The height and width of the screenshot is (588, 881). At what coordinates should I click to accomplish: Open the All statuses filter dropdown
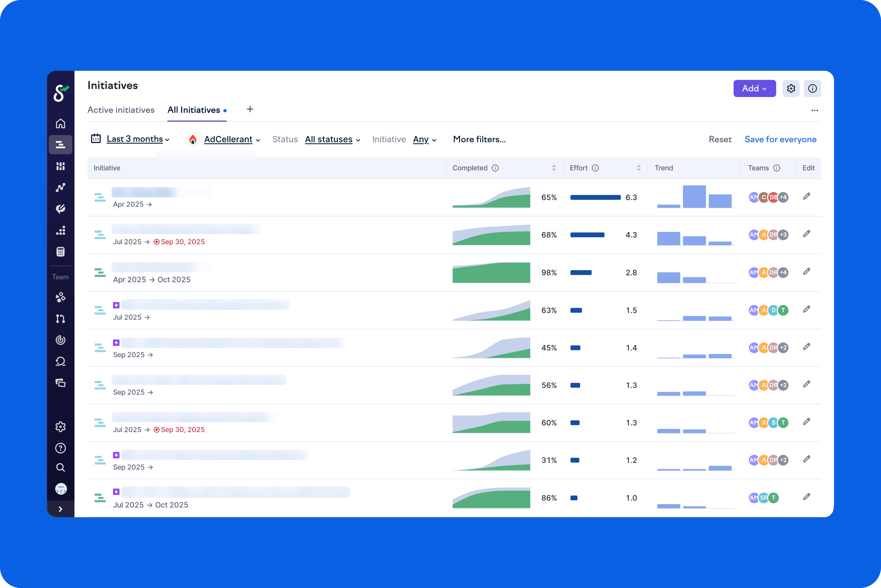[x=332, y=140]
